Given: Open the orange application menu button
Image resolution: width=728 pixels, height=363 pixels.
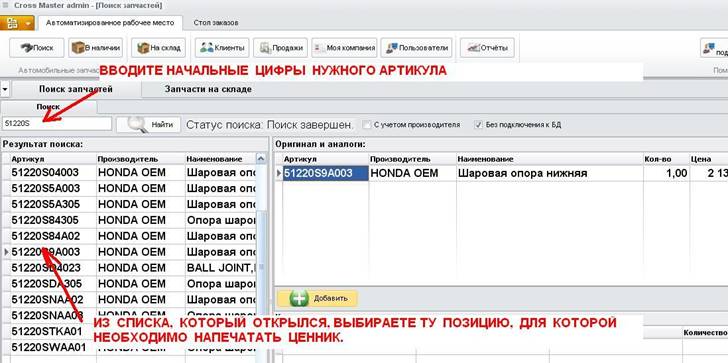Looking at the screenshot, I should click(x=17, y=23).
